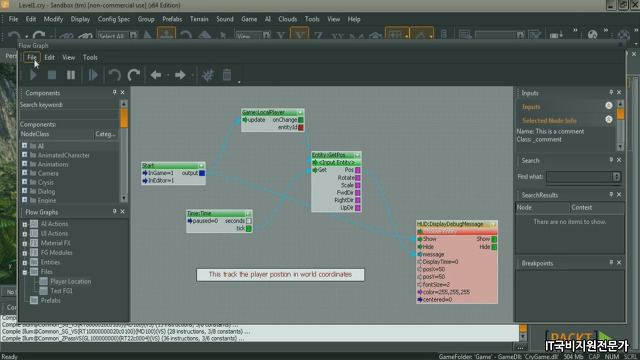Expand the Camera folder
The width and height of the screenshot is (640, 360).
point(24,173)
